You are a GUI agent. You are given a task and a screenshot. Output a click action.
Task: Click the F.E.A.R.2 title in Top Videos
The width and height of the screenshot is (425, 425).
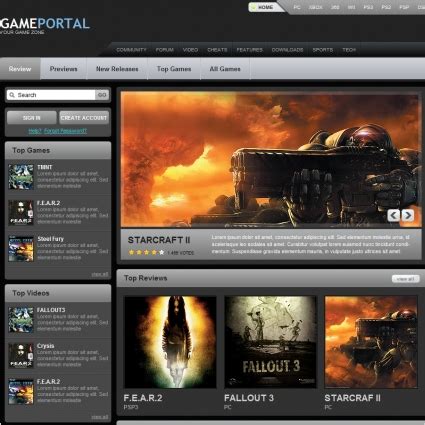pos(49,382)
